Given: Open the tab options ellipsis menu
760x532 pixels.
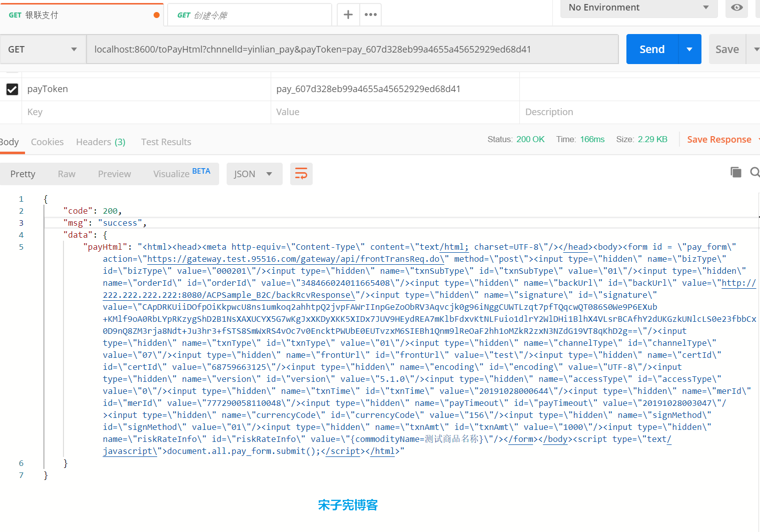Looking at the screenshot, I should coord(371,15).
